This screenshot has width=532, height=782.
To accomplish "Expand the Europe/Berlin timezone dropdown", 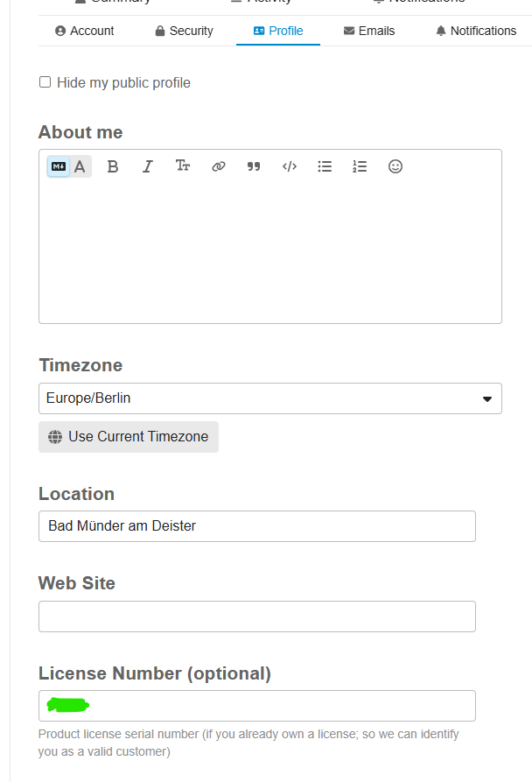I will point(269,398).
